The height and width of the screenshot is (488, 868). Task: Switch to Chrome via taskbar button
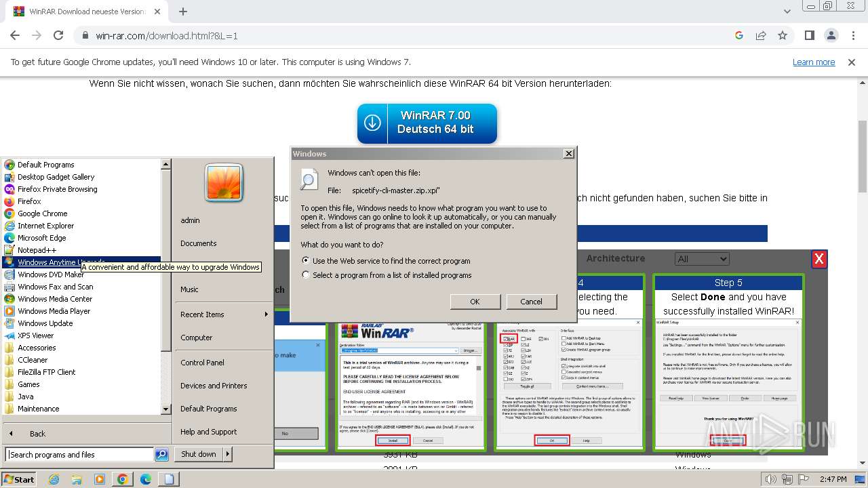click(x=123, y=479)
